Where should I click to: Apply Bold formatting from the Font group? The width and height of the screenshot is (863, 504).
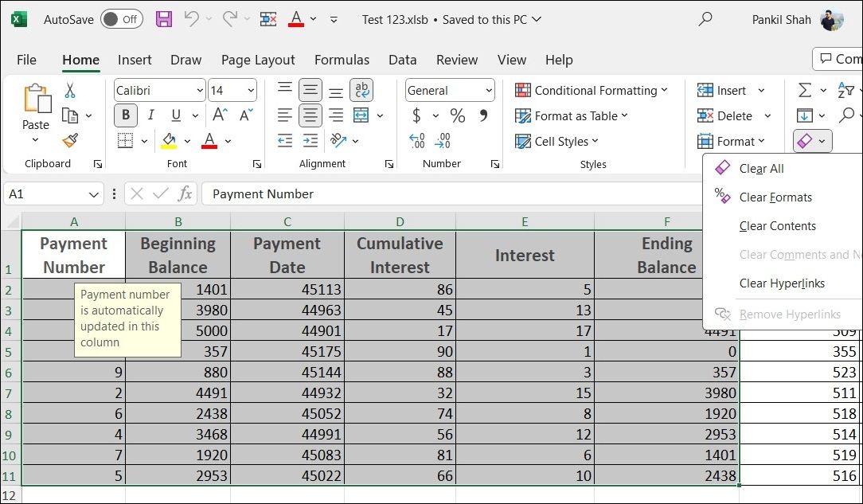tap(126, 115)
